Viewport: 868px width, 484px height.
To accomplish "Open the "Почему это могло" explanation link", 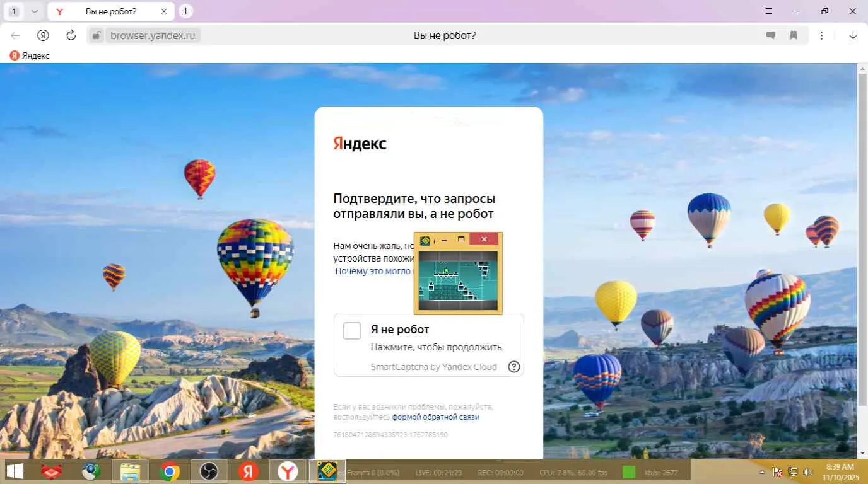I will (373, 271).
